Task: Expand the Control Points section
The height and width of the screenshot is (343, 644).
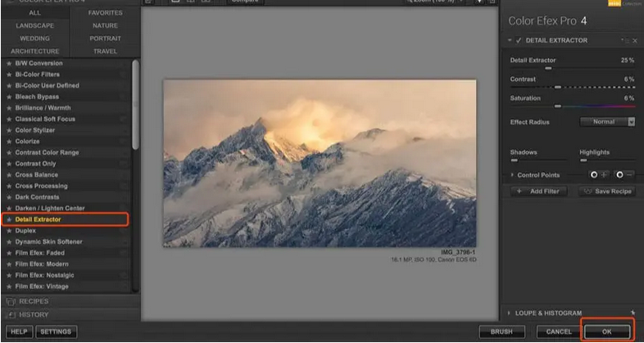Action: (512, 175)
